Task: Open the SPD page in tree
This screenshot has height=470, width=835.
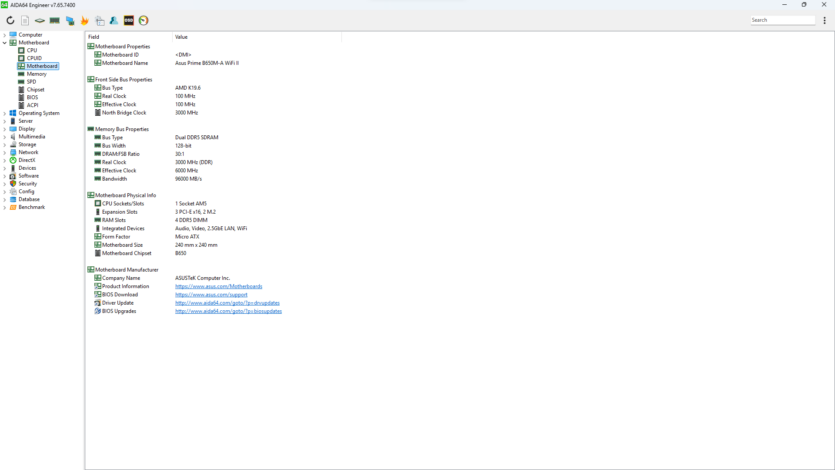Action: 31,82
